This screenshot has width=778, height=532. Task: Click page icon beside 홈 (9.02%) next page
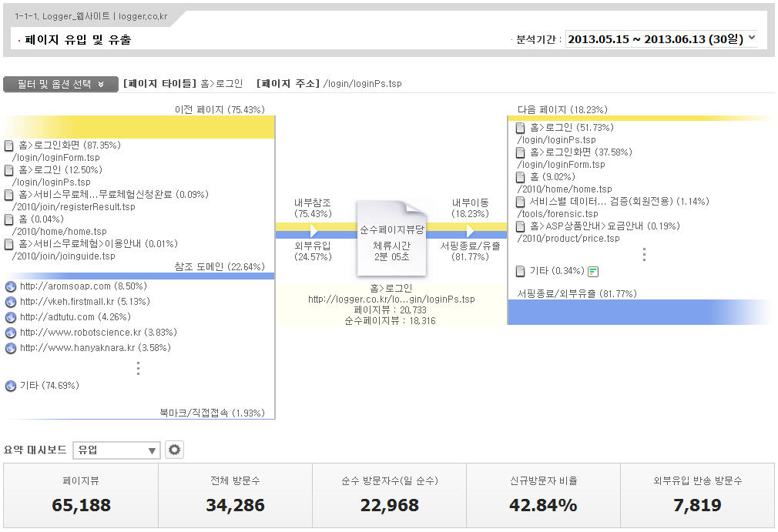pyautogui.click(x=521, y=177)
